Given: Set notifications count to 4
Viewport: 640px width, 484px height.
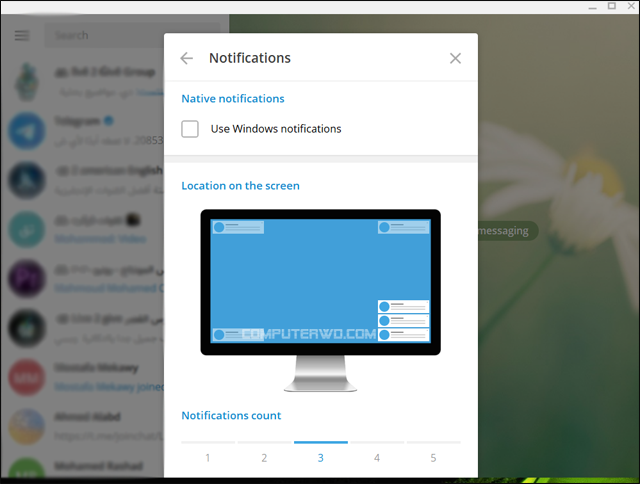Looking at the screenshot, I should tap(377, 453).
